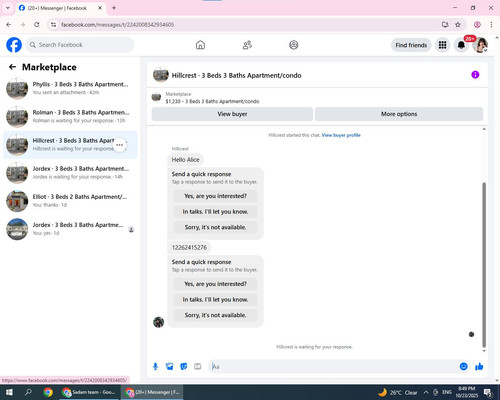Screen dimensions: 500x400
Task: Open the menu grid icon
Action: (442, 45)
